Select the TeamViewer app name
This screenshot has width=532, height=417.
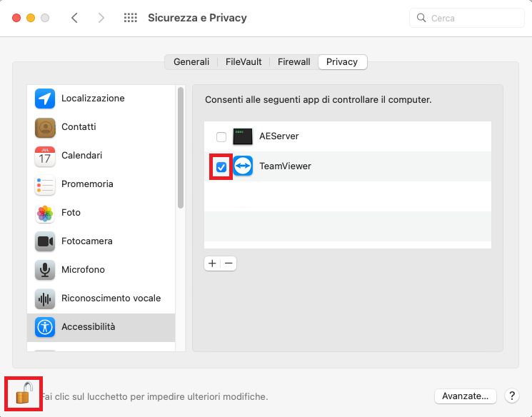(x=285, y=166)
